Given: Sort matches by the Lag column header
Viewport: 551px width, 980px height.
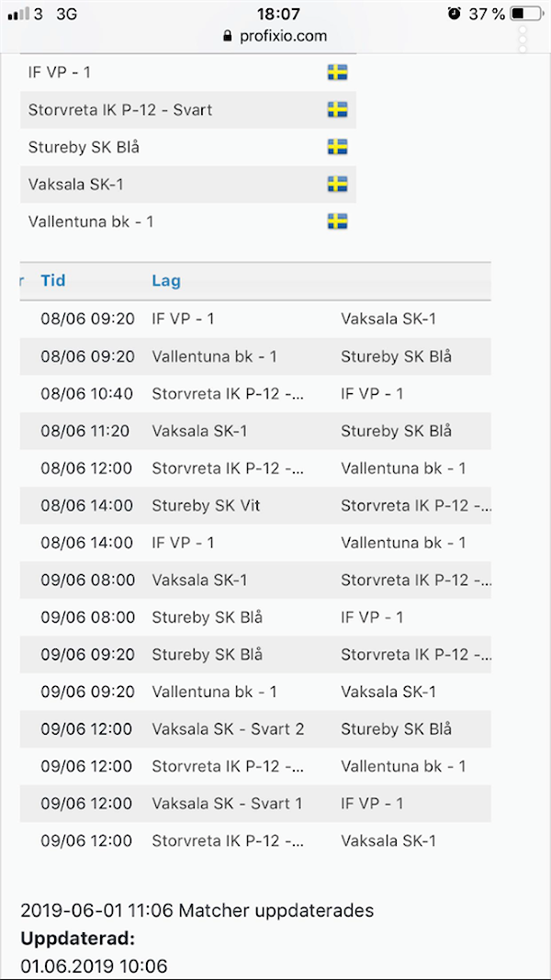Looking at the screenshot, I should pyautogui.click(x=166, y=281).
